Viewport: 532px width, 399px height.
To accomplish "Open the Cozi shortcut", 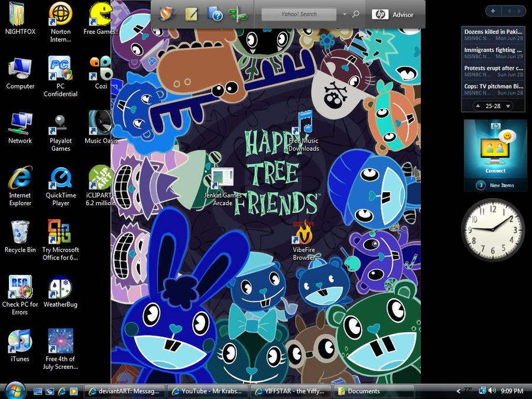I will (100, 73).
